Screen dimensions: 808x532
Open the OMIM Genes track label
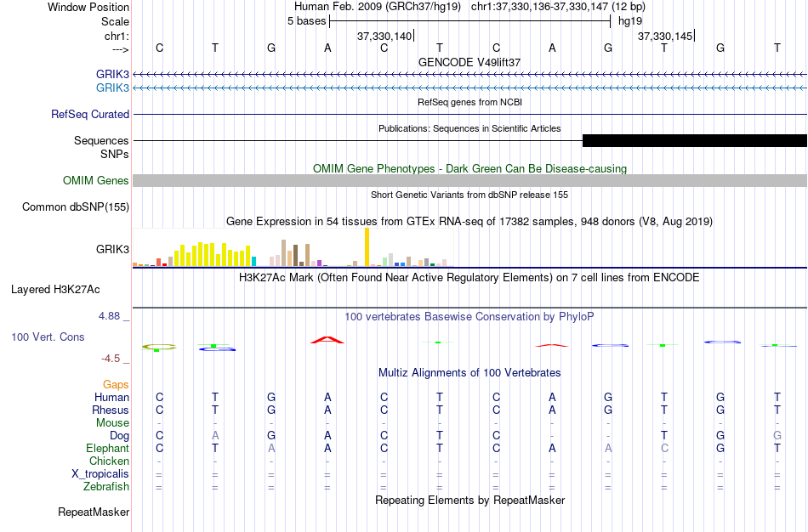click(96, 181)
